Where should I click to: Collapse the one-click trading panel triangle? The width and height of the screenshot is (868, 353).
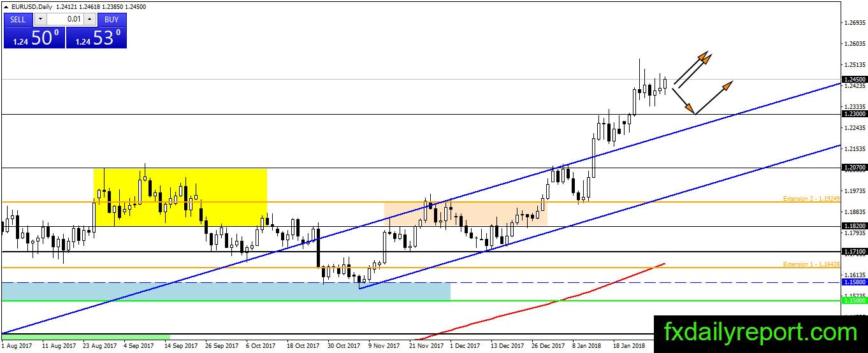pyautogui.click(x=6, y=7)
